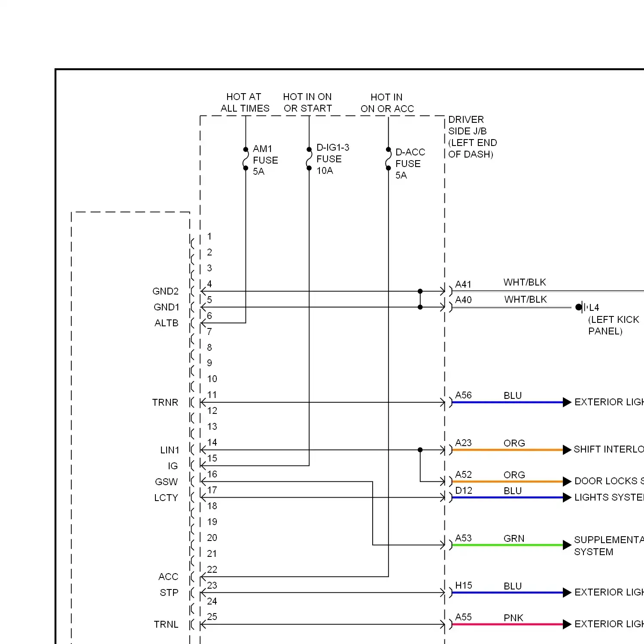Viewport: 644px width, 644px height.
Task: Click pin number 22 beside ACC
Action: pyautogui.click(x=212, y=569)
